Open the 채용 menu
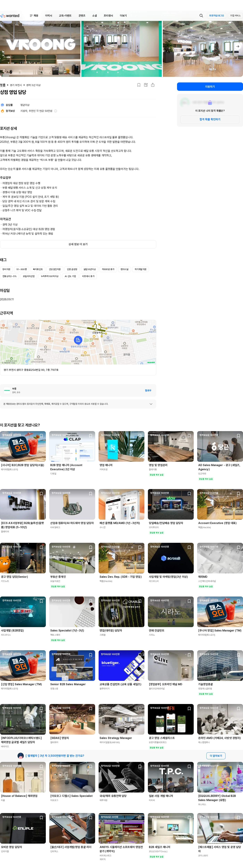This screenshot has width=243, height=868. 34,15
